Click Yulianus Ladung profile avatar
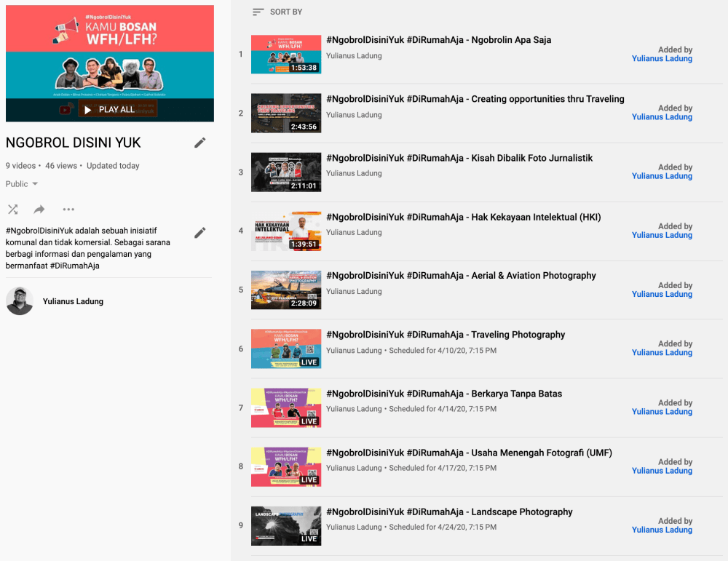The width and height of the screenshot is (728, 561). [x=20, y=301]
